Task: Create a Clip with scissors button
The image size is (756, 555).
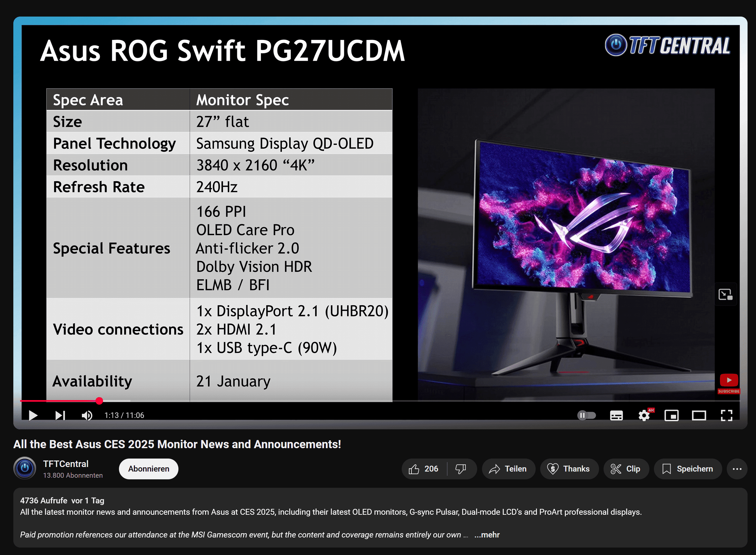Action: click(626, 469)
